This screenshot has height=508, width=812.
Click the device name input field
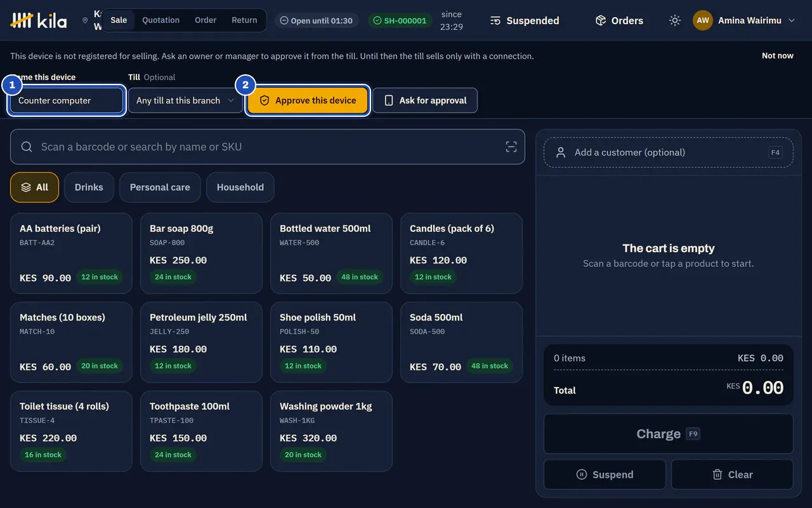pyautogui.click(x=67, y=100)
